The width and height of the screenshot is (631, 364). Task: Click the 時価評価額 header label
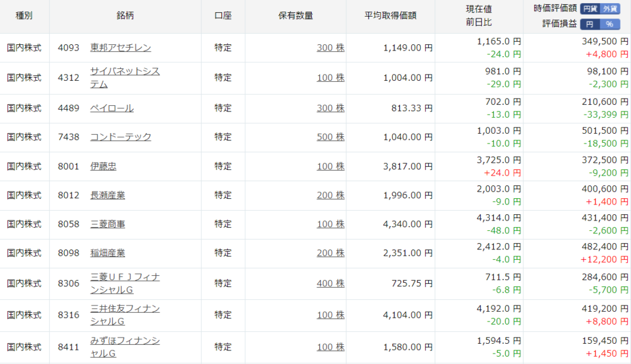(x=555, y=9)
